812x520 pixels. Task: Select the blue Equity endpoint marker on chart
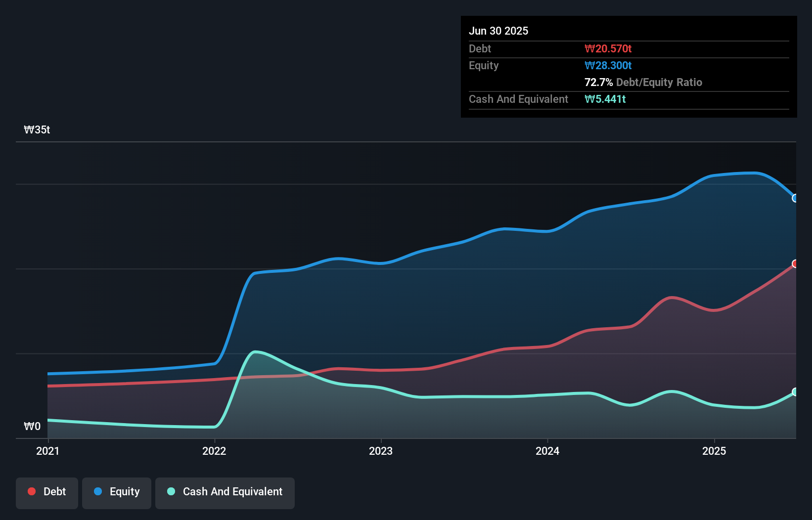coord(795,198)
